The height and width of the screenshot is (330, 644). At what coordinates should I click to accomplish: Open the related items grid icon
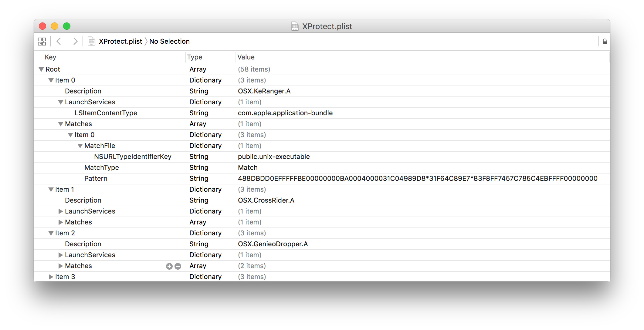pos(42,42)
